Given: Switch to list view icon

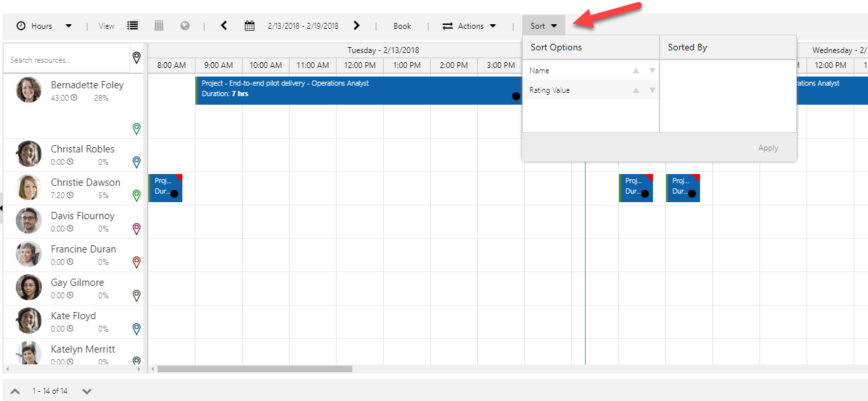Looking at the screenshot, I should (133, 26).
